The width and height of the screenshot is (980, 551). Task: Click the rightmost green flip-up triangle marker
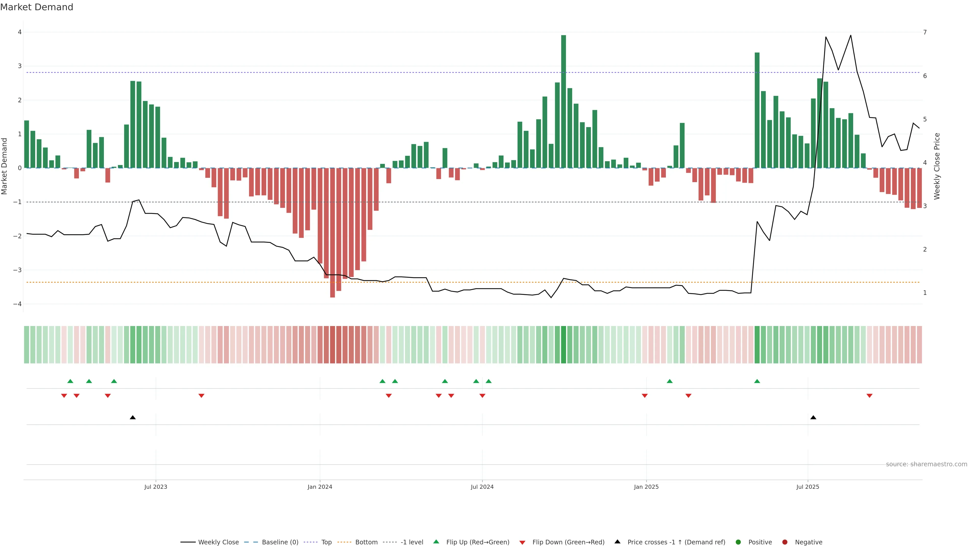point(757,381)
